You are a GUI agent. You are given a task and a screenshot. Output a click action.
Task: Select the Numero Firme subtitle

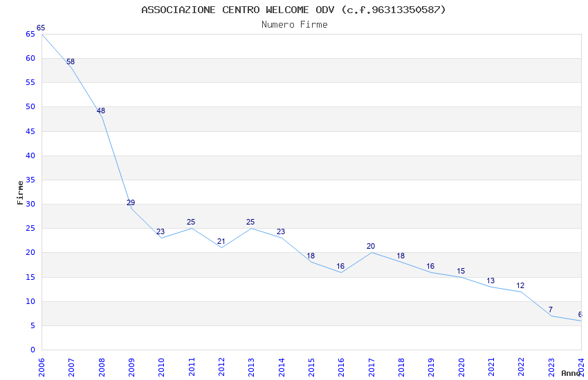tap(295, 24)
